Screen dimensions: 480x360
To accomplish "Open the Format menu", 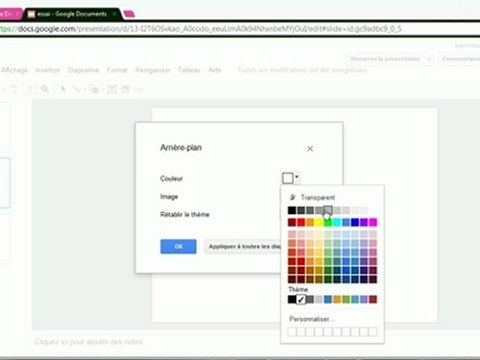I will [117, 70].
